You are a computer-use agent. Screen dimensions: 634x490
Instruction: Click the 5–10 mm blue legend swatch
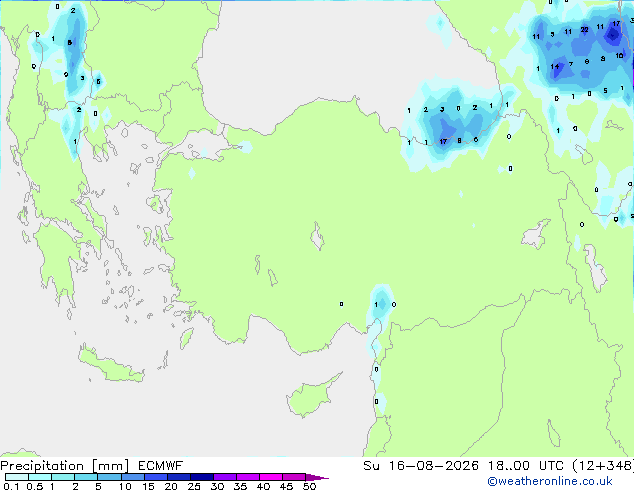[x=109, y=477]
